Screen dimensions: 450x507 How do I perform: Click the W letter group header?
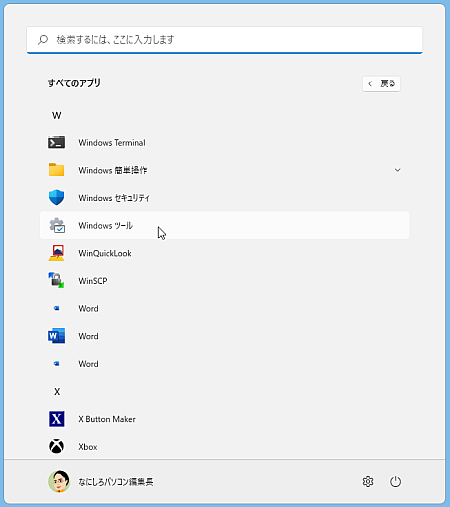[57, 115]
